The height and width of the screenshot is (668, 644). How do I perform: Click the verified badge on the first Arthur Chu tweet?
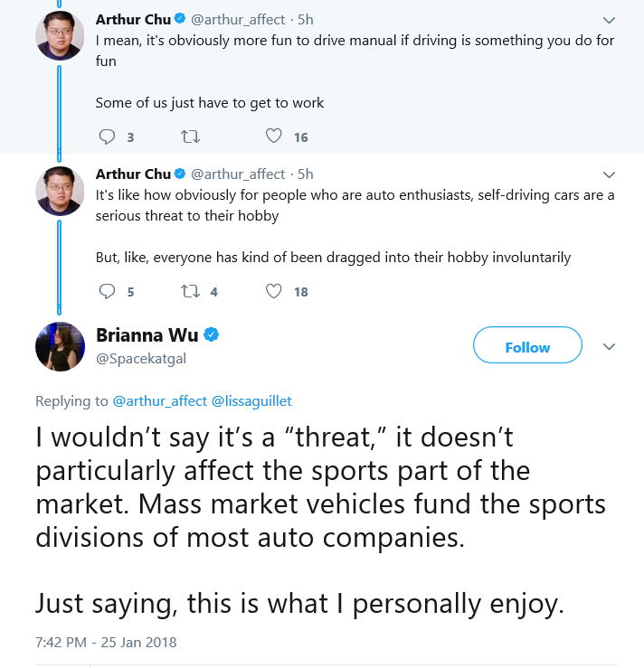tap(180, 19)
